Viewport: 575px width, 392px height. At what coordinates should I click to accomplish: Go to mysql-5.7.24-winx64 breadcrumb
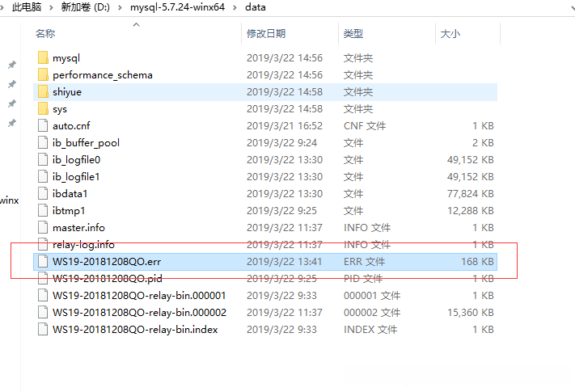tap(177, 7)
